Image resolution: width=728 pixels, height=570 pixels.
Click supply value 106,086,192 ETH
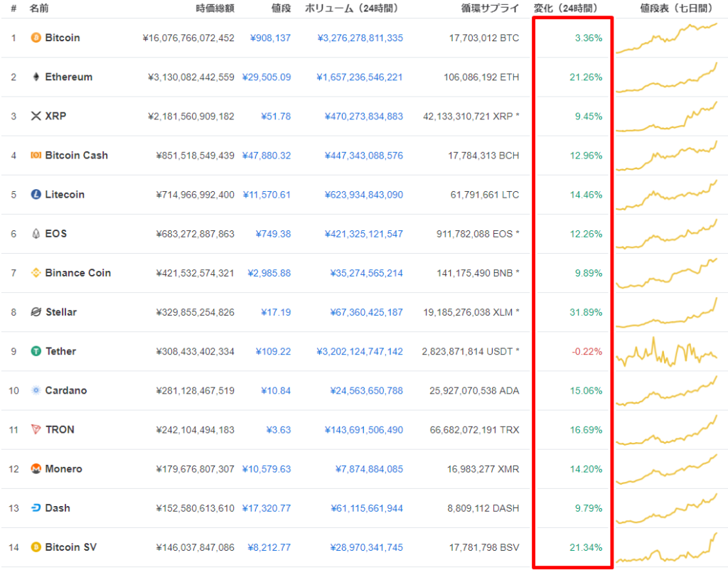click(x=481, y=77)
